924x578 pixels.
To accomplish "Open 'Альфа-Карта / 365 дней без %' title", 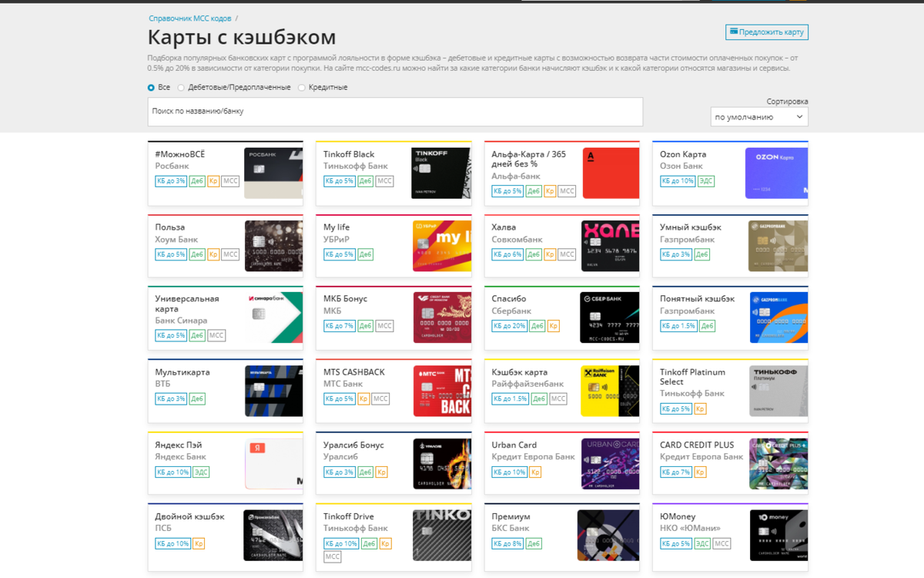I will click(529, 159).
